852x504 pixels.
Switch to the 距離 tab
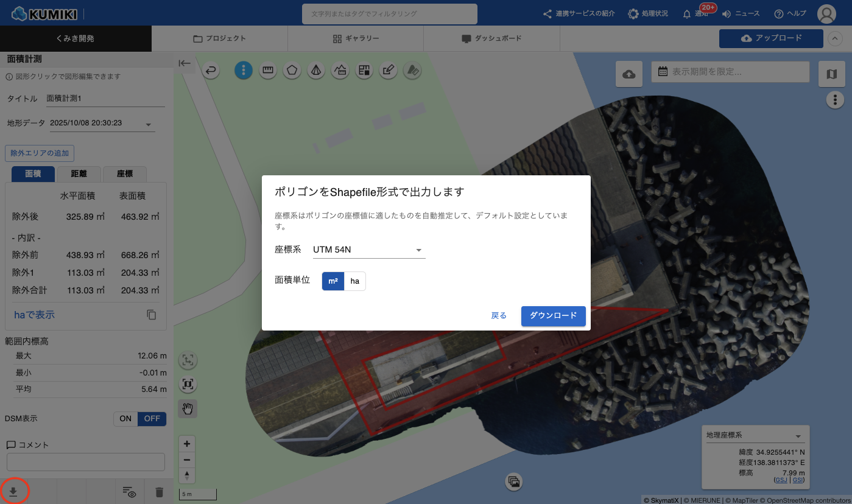click(79, 174)
